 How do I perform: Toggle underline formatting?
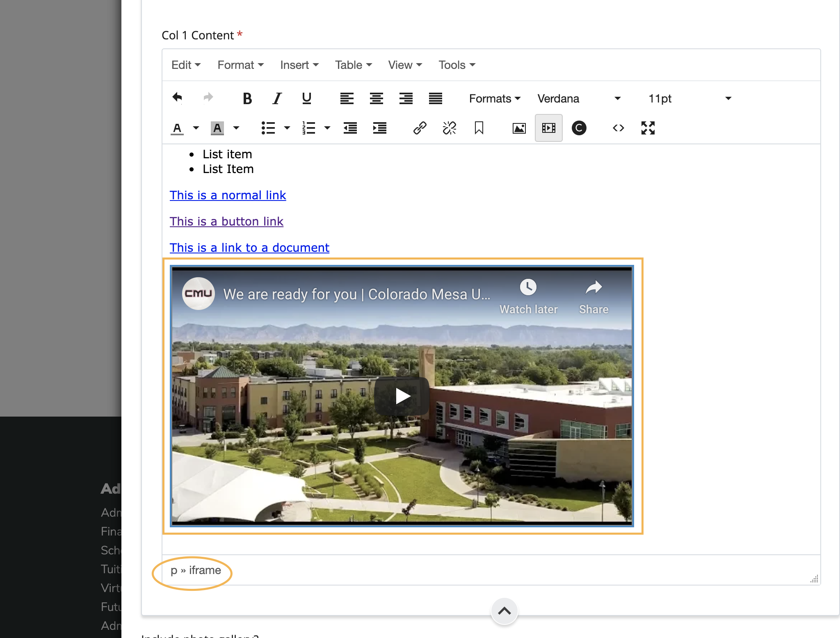coord(306,98)
